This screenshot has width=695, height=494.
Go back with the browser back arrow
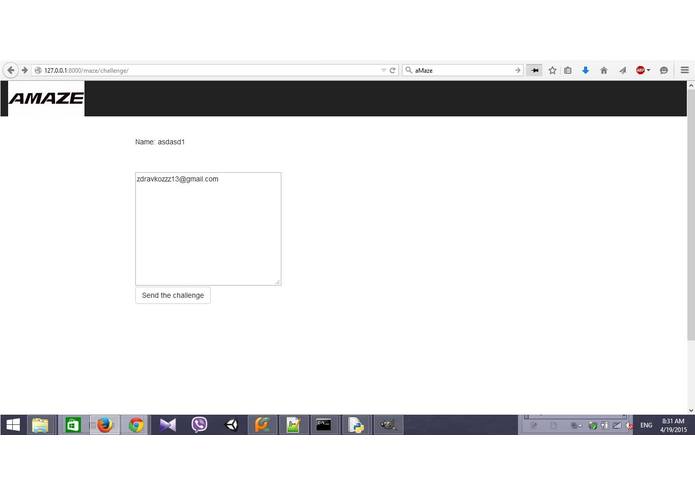point(11,70)
